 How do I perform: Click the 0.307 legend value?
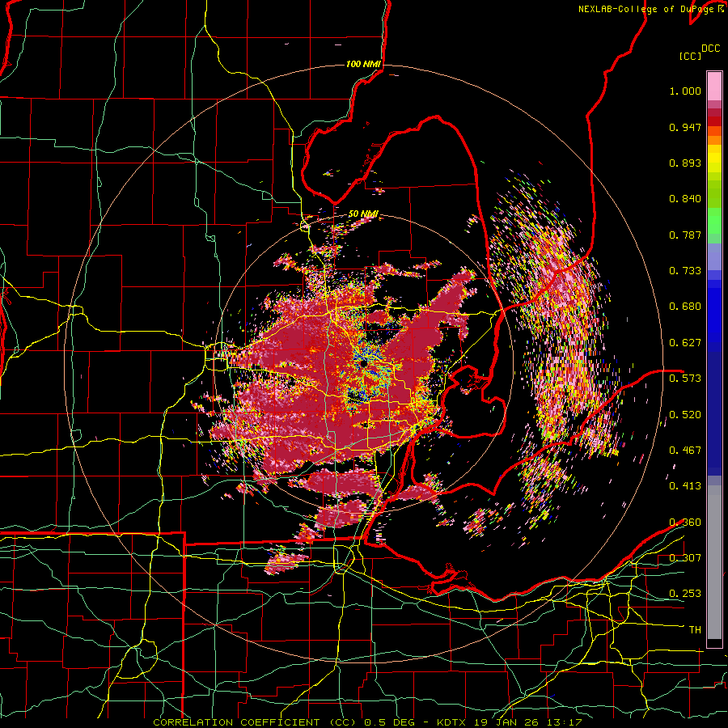[x=685, y=557]
